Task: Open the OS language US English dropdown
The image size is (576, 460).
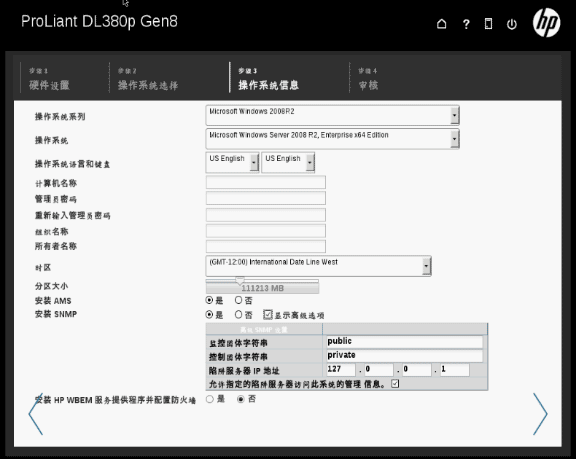Action: [x=232, y=162]
